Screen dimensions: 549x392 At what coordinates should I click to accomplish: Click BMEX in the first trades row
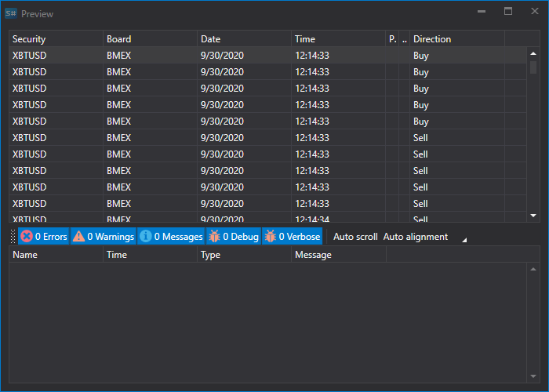pos(151,56)
